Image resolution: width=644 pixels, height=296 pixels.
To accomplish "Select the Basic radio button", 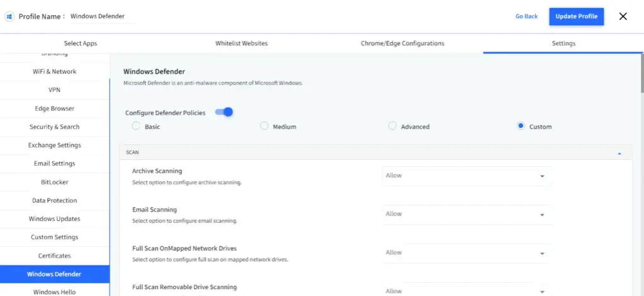I will tap(136, 126).
